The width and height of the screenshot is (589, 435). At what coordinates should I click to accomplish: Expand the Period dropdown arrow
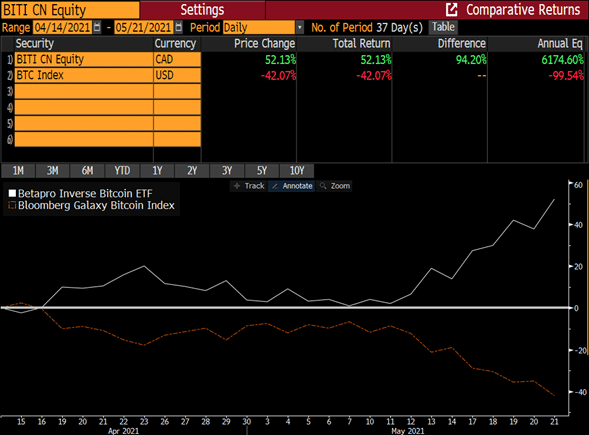(300, 27)
